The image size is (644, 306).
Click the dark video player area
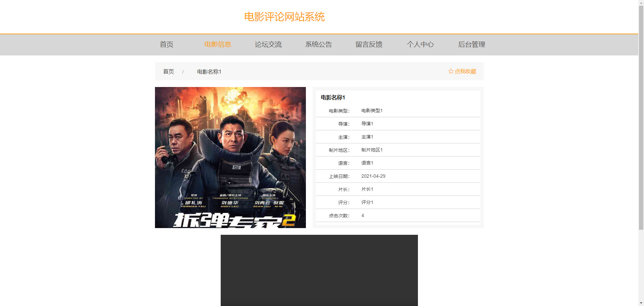pos(319,270)
